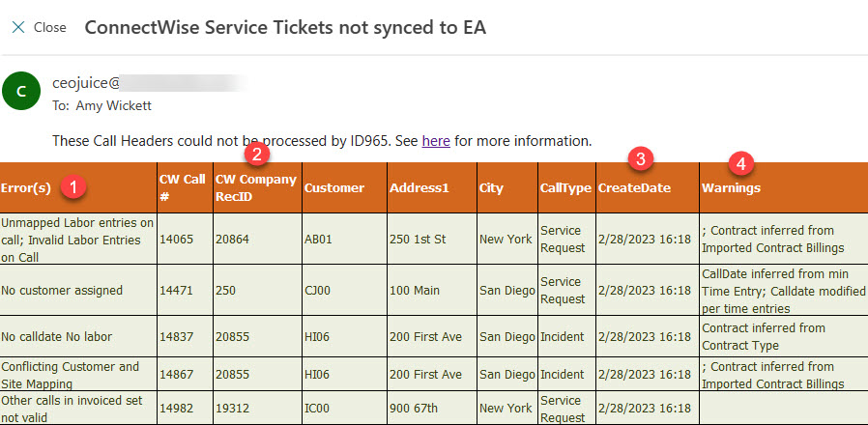Select error 'No calldate No labor'

click(x=56, y=336)
